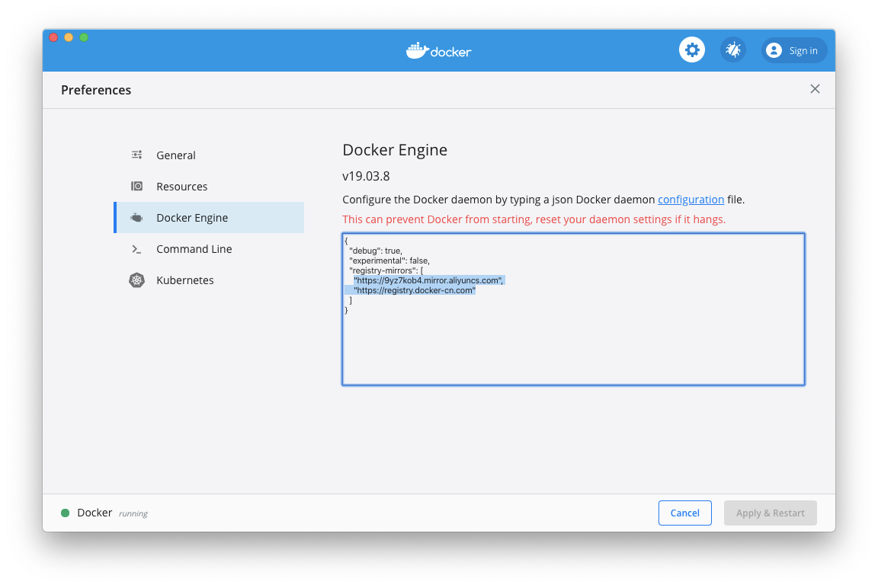Screen dimensions: 878x588
Task: Open the General preferences tab
Action: click(x=209, y=155)
